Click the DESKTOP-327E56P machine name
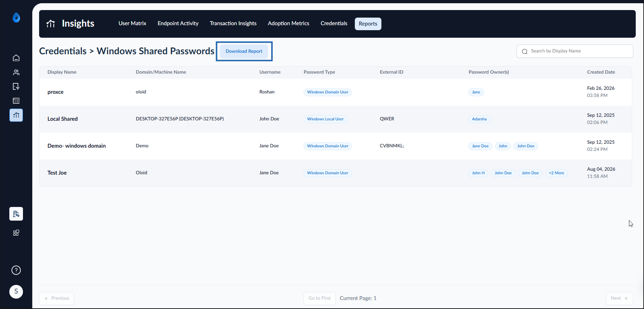This screenshot has width=644, height=309. coord(180,119)
